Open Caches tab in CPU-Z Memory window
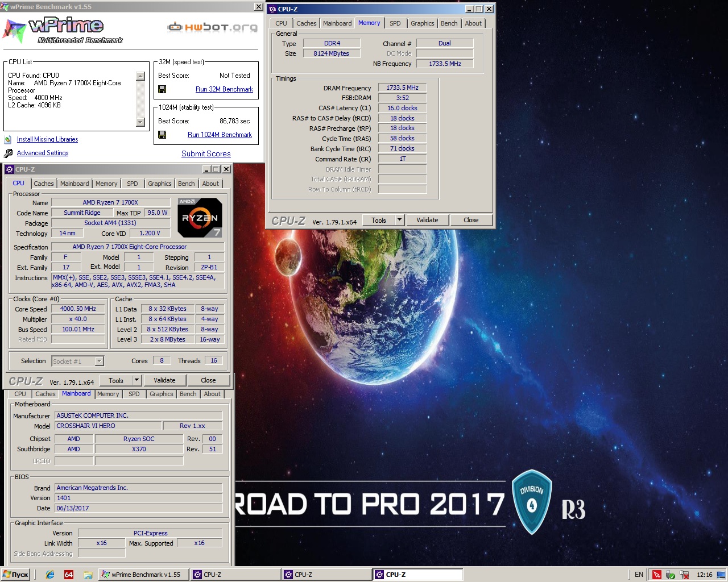Image resolution: width=728 pixels, height=582 pixels. (306, 23)
